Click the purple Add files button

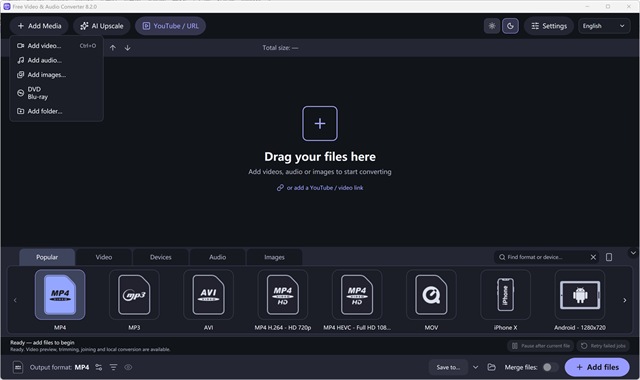tap(597, 367)
